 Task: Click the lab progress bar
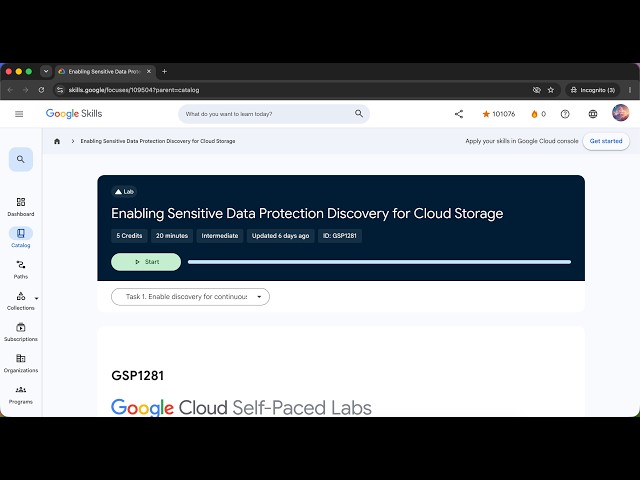[x=379, y=262]
